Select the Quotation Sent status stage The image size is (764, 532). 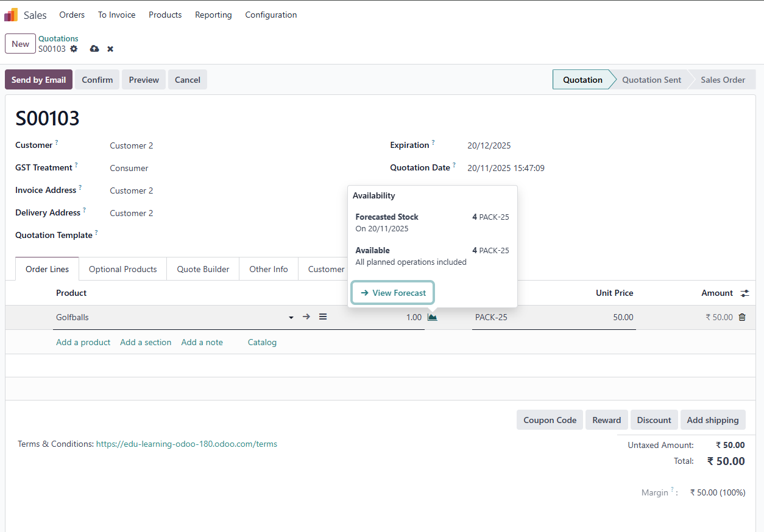coord(651,80)
